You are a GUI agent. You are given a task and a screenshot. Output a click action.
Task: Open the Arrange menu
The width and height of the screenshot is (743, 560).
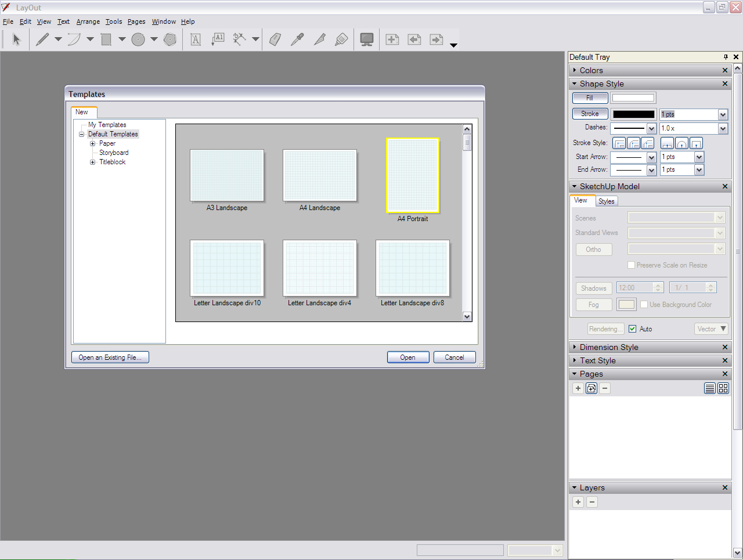point(88,21)
